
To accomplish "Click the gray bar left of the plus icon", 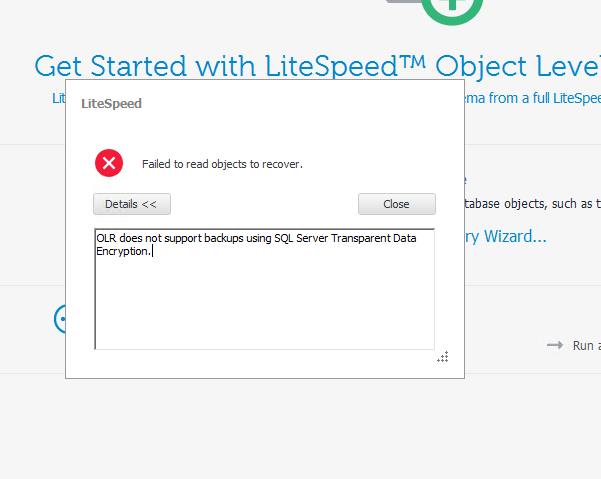I will 404,1.
